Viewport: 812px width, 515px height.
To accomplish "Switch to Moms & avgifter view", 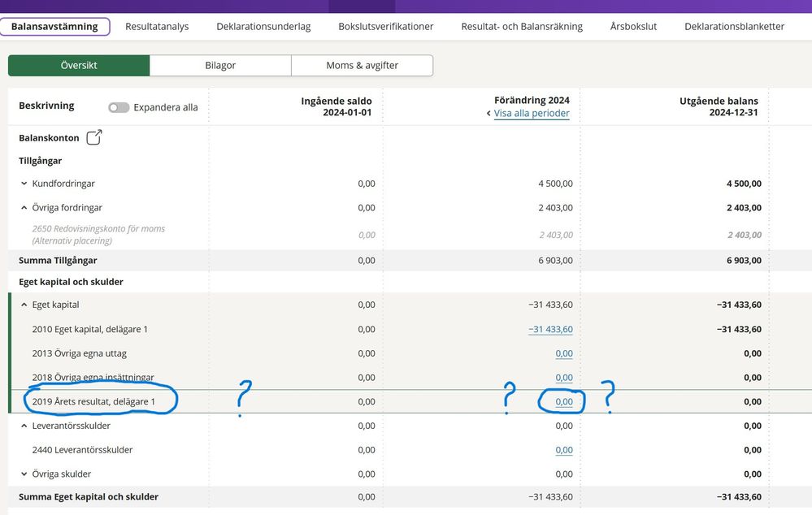I will pos(362,66).
